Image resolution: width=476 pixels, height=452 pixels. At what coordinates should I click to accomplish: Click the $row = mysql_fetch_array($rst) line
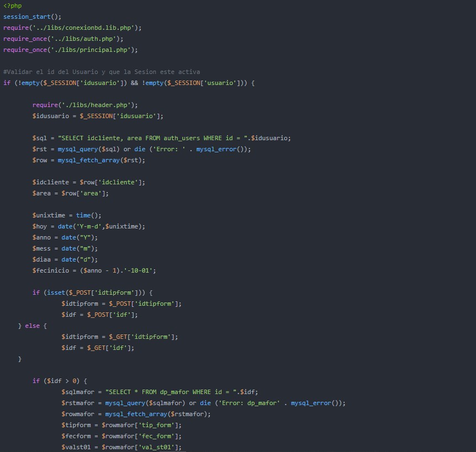point(89,160)
